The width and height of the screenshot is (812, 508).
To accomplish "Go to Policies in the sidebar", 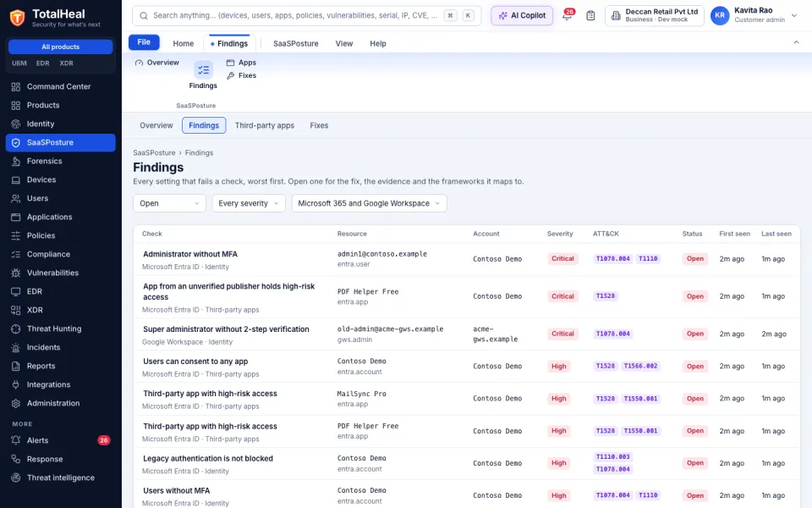I will pos(61,236).
